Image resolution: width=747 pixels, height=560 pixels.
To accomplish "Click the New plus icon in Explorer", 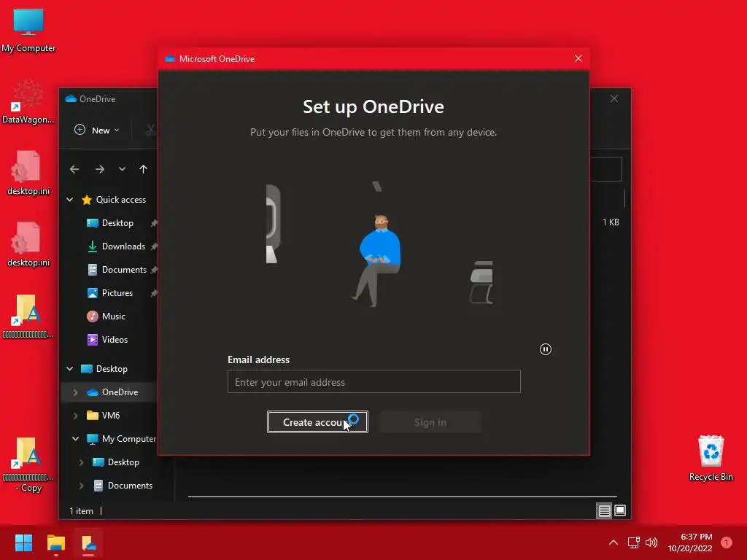I will (80, 130).
